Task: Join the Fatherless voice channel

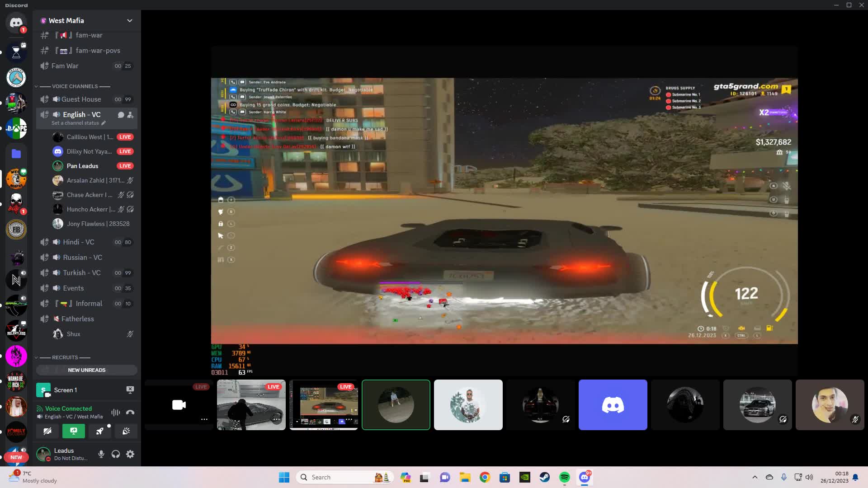Action: coord(87,319)
